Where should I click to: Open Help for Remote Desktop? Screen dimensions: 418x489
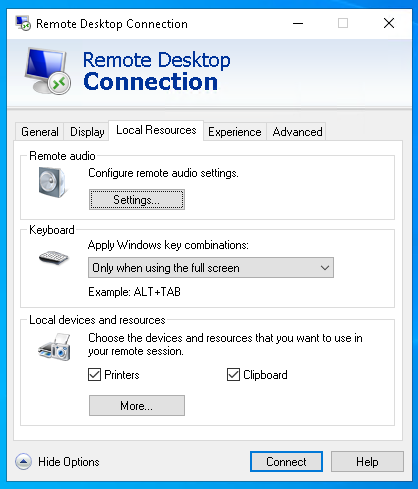pyautogui.click(x=367, y=462)
